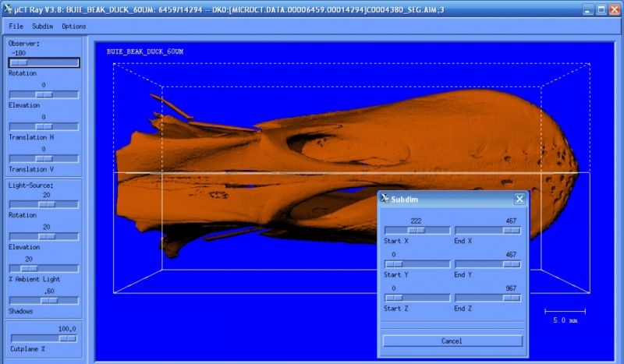Click the µCT Ray window title icon
The width and height of the screenshot is (624, 364).
pyautogui.click(x=8, y=9)
